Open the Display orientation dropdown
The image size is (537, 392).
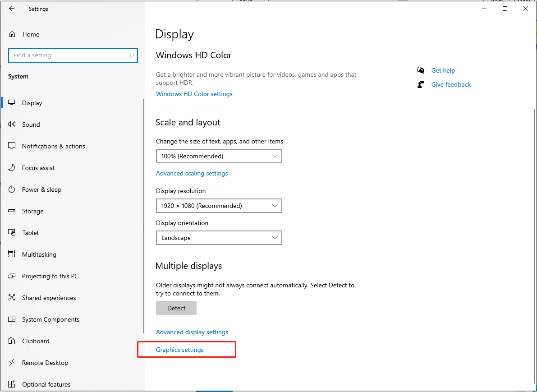point(219,238)
